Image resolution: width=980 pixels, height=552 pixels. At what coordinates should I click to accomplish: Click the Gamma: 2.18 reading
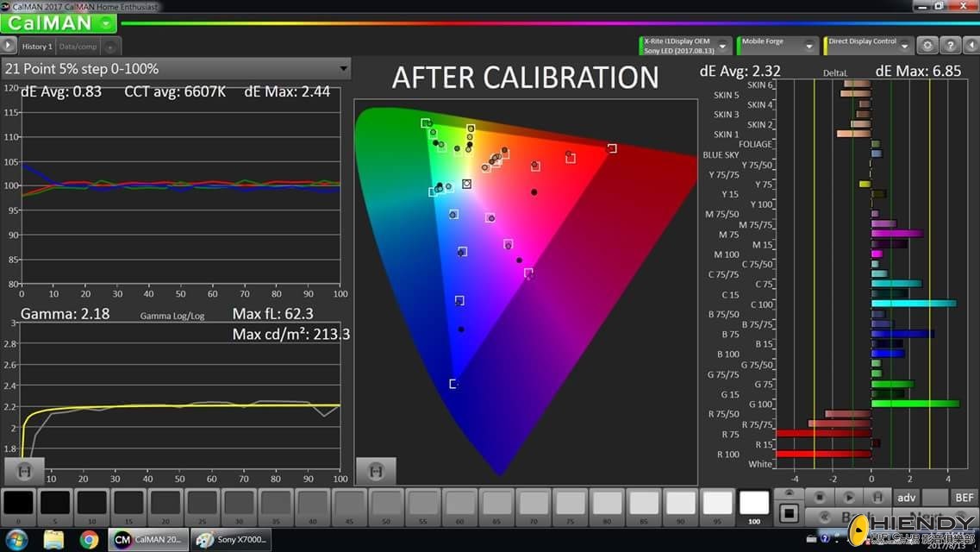[65, 314]
